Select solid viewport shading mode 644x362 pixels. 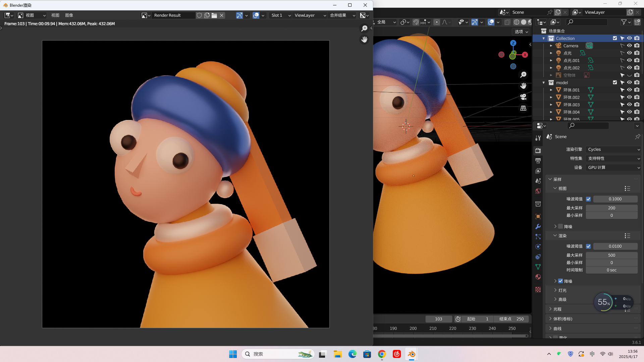pos(524,22)
